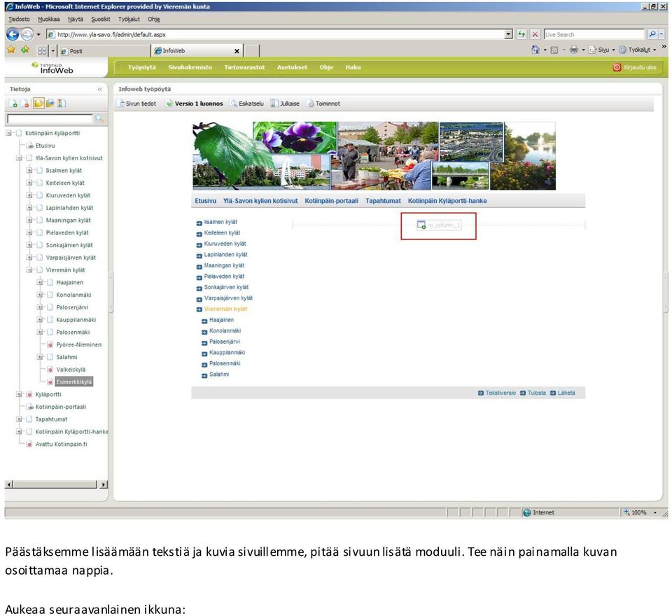Expand the Haajainen tree node
This screenshot has width=672, height=616.
click(x=39, y=283)
